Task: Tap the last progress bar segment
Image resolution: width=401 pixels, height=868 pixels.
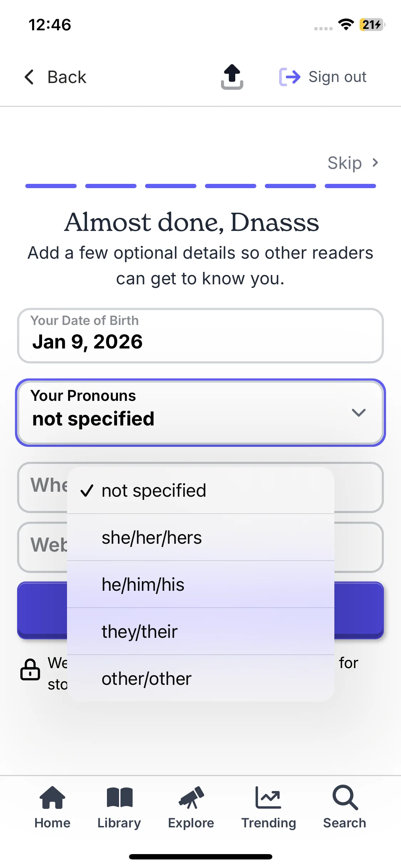Action: 350,186
